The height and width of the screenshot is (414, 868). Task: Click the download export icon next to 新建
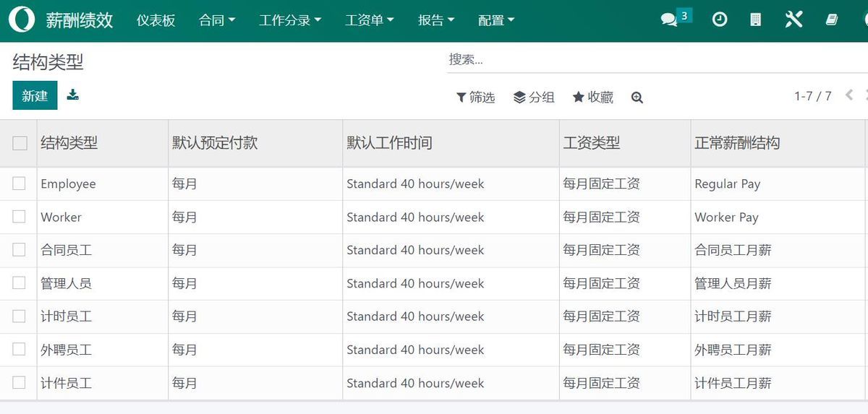[73, 95]
